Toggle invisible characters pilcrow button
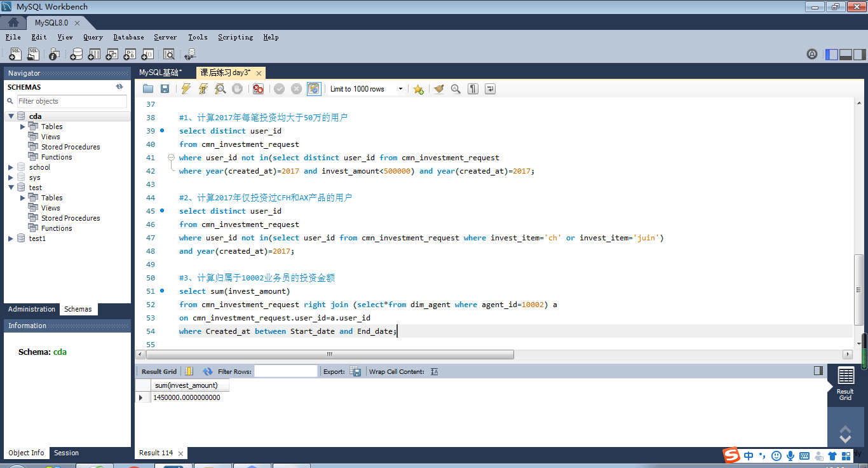The height and width of the screenshot is (468, 868). click(x=473, y=89)
